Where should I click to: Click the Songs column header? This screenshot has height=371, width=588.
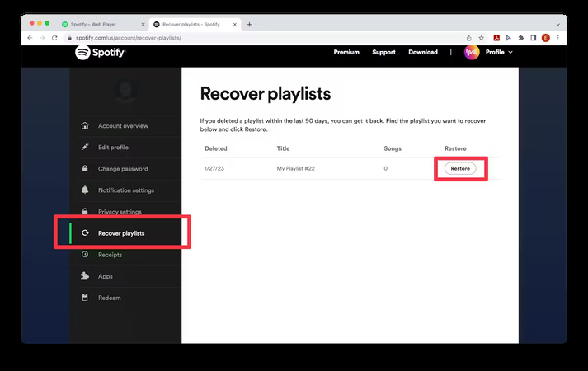point(393,148)
